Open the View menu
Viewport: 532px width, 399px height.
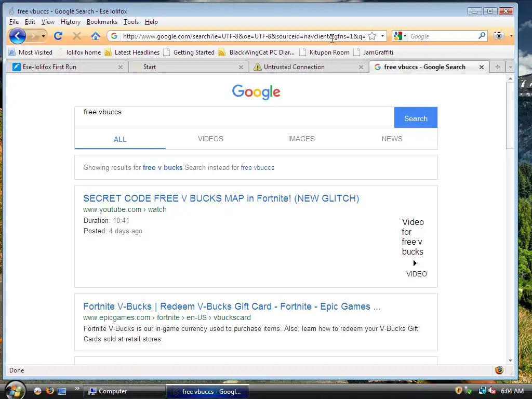pos(48,22)
